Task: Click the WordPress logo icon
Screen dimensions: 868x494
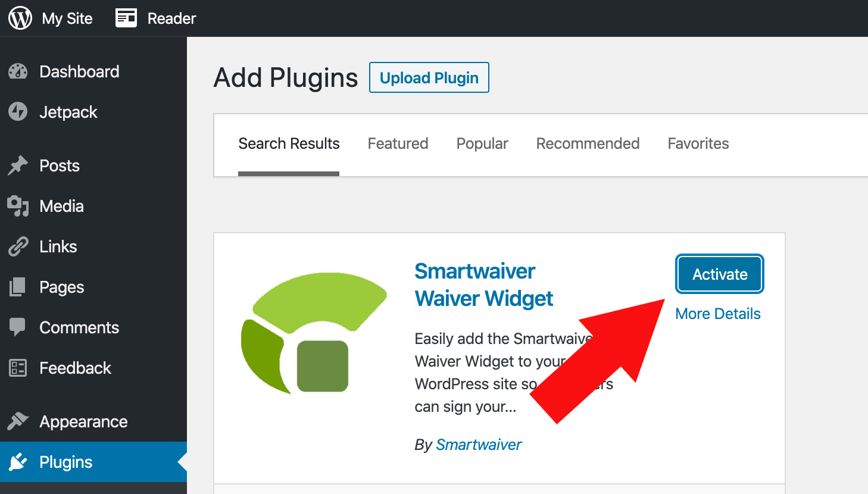Action: 20,18
